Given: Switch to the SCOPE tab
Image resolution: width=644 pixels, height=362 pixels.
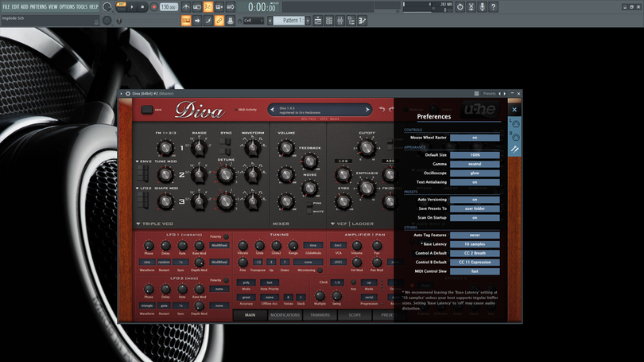Looking at the screenshot, I should pyautogui.click(x=355, y=315).
